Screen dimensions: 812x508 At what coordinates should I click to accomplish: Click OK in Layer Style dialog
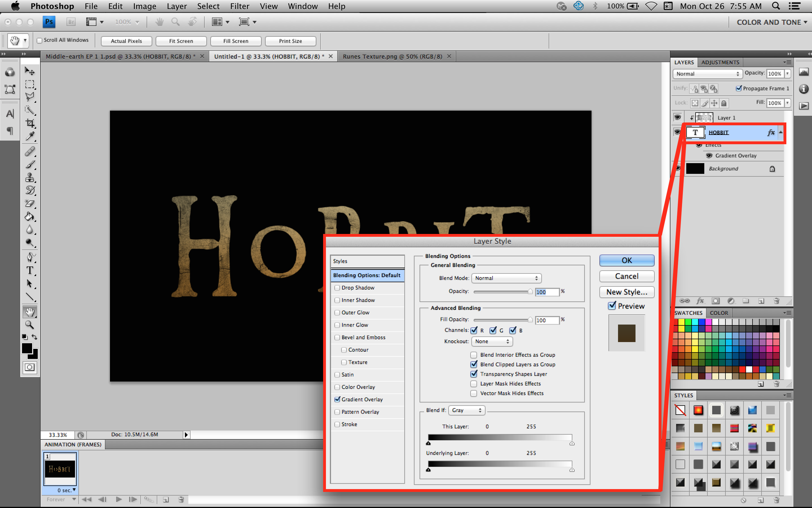coord(626,260)
